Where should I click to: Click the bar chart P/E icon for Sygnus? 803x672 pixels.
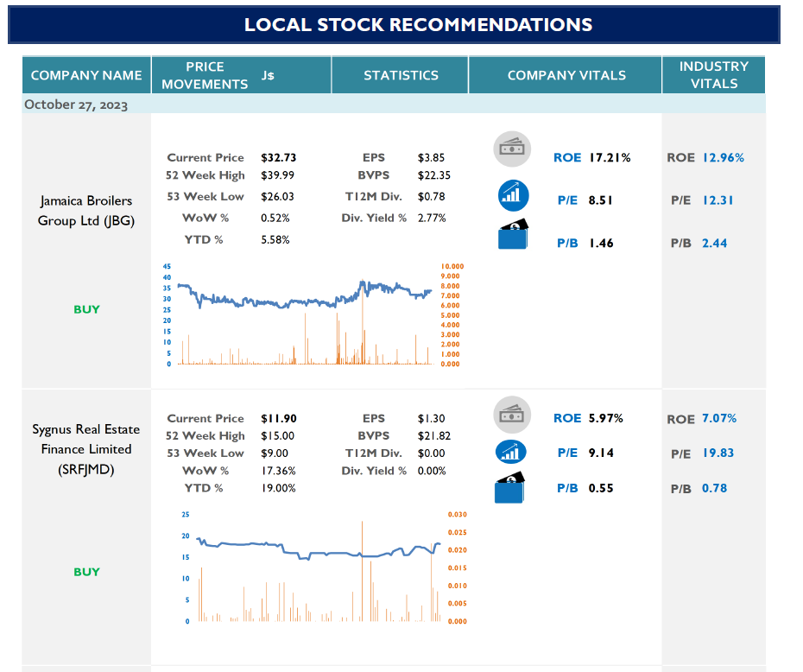(x=511, y=452)
